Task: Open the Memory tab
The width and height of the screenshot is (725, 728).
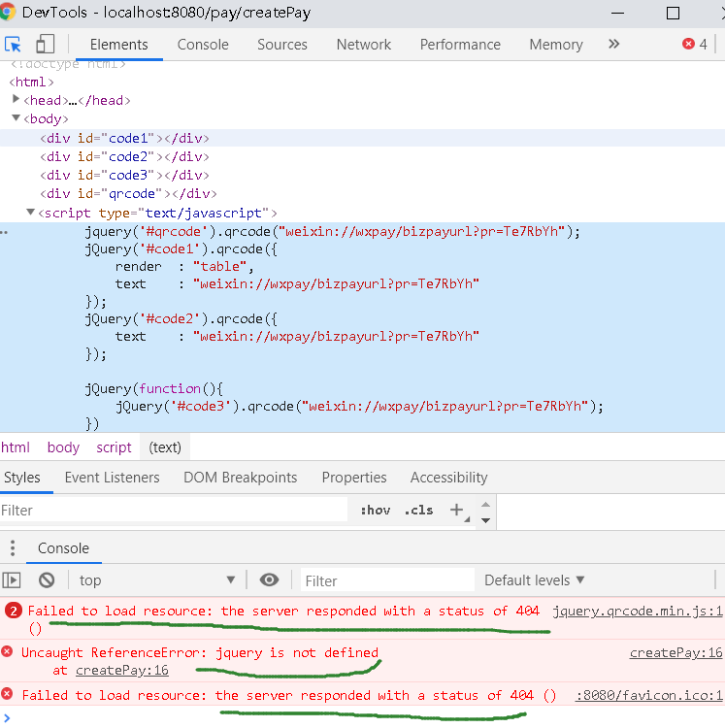Action: (556, 45)
